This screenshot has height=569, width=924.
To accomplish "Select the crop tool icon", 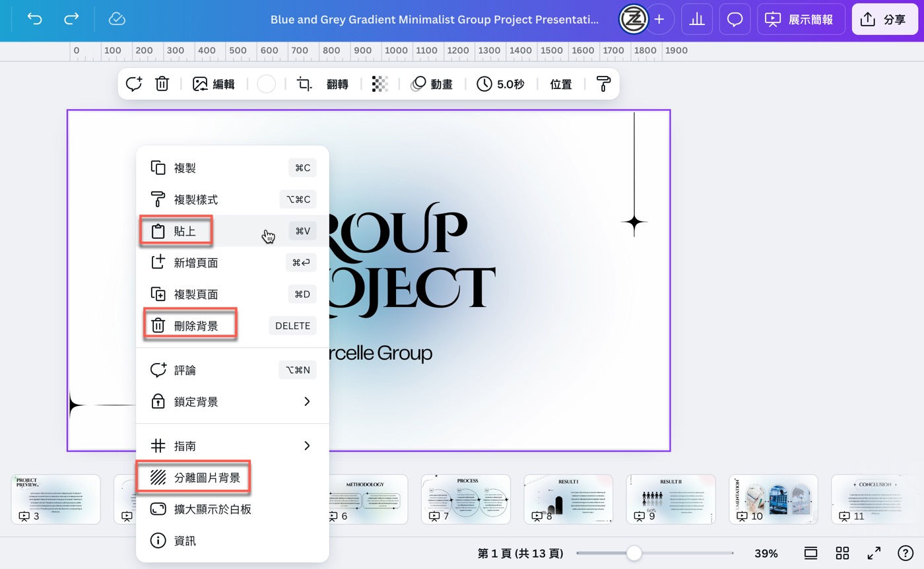I will tap(304, 84).
